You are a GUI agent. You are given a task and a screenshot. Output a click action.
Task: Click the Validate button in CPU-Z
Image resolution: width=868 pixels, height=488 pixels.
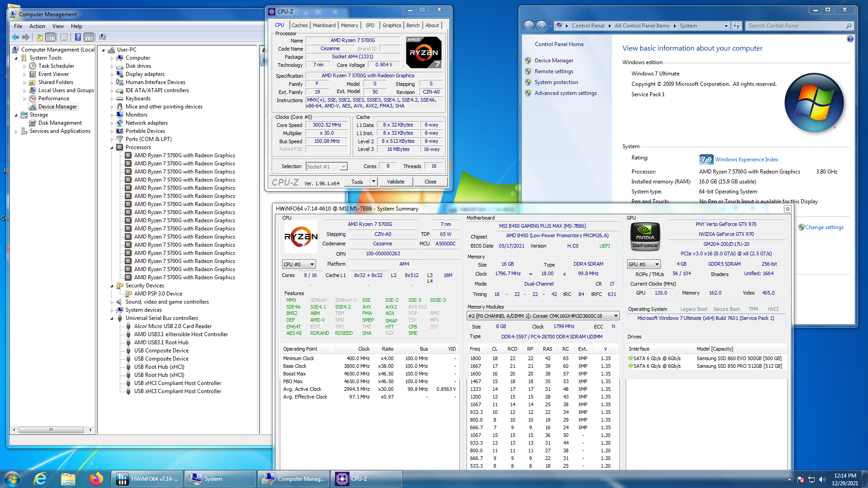pos(396,182)
